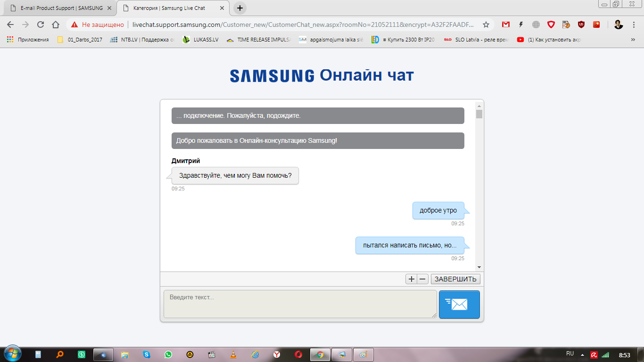Click the Здравствуйте, чем могу Вам помочь message
This screenshot has width=644, height=362.
(235, 176)
